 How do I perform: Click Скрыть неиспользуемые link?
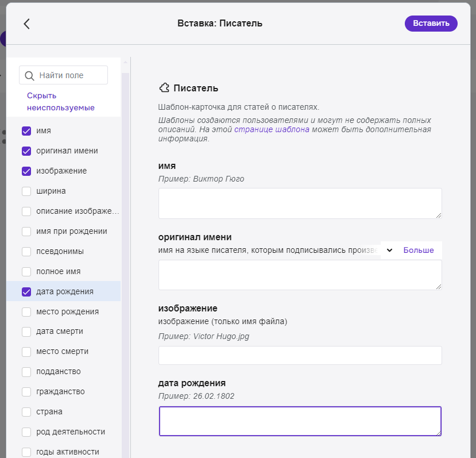(x=60, y=102)
